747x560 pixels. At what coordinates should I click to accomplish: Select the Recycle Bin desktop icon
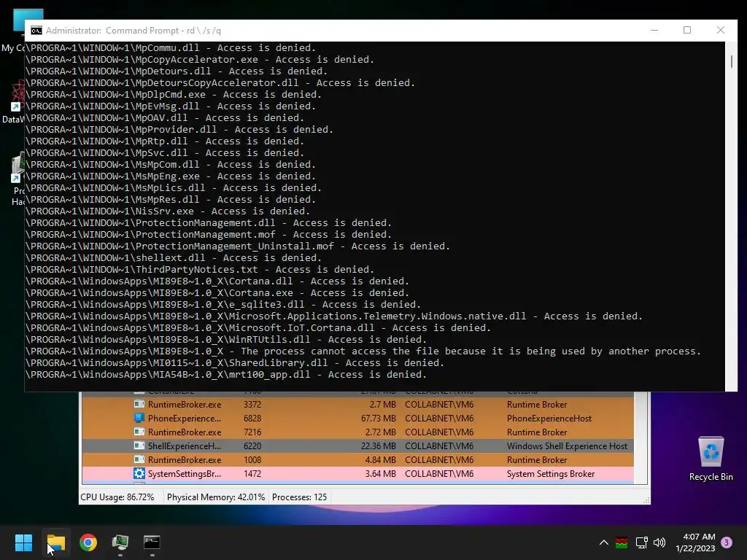coord(711,459)
